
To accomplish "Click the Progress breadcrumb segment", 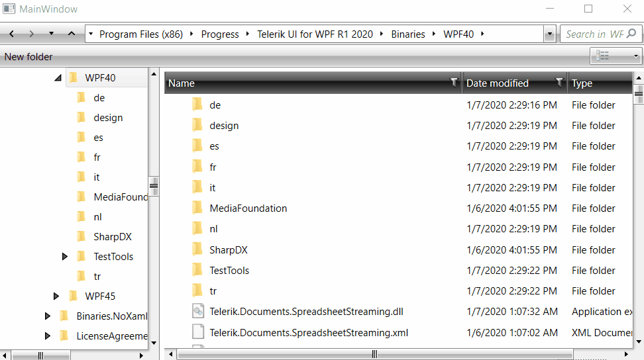I will (x=220, y=34).
